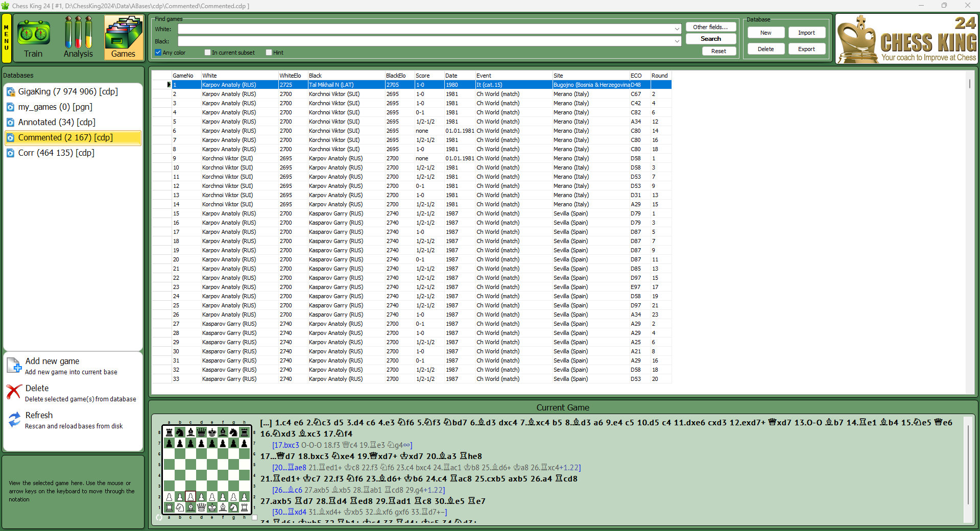Click the Reset button

(719, 51)
